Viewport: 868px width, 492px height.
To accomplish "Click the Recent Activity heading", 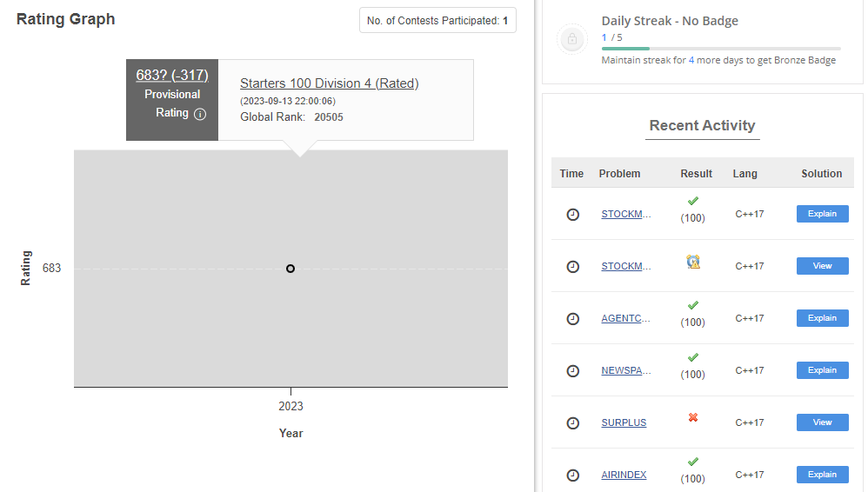I will click(702, 126).
